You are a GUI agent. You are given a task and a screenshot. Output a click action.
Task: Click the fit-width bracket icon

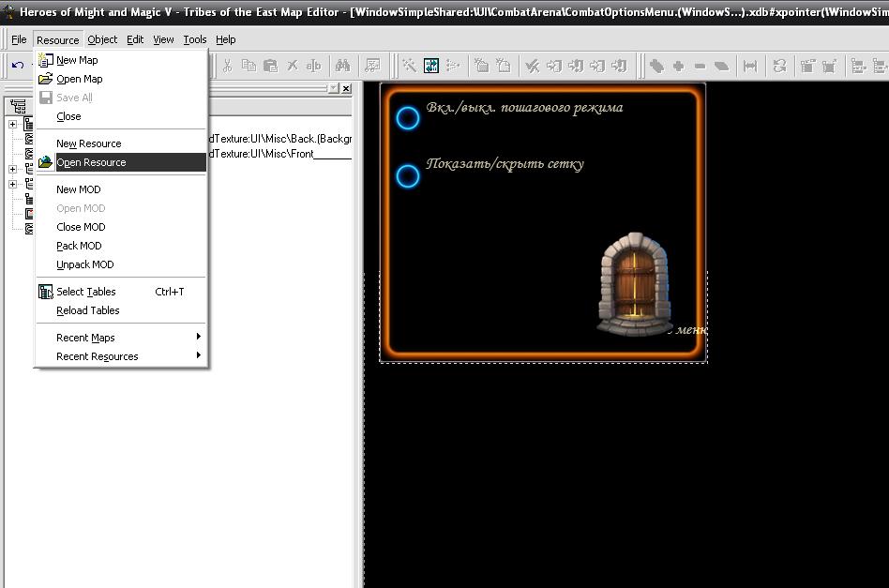[750, 66]
